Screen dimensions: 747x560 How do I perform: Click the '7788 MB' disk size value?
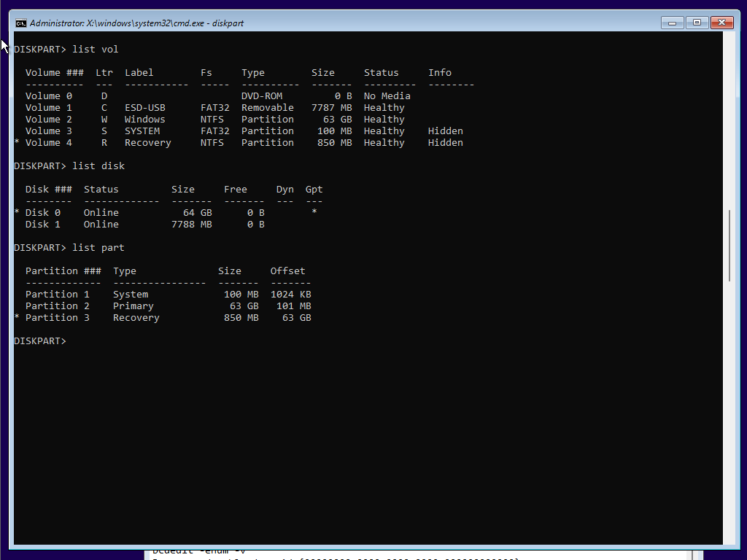tap(192, 225)
